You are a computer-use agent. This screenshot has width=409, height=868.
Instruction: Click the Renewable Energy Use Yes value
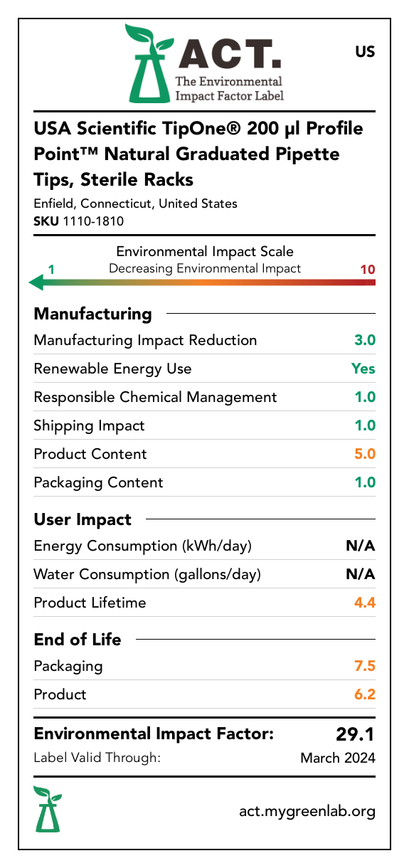pyautogui.click(x=363, y=369)
